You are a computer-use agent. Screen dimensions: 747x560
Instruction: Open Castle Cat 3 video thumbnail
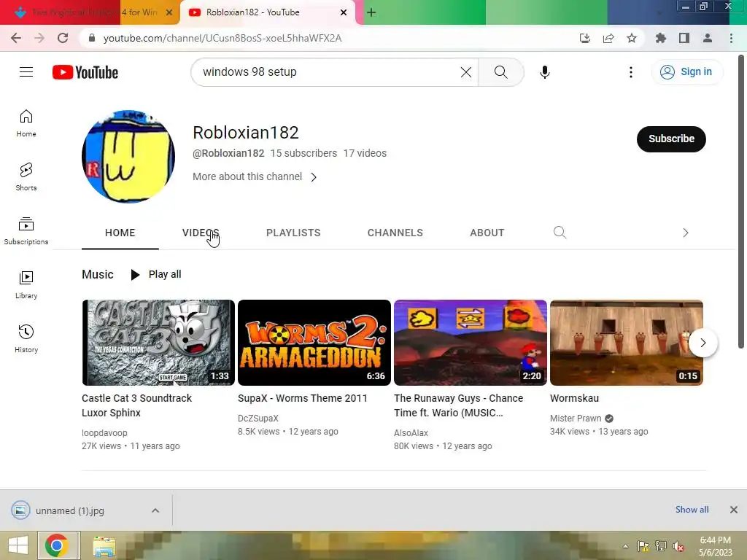coord(158,343)
